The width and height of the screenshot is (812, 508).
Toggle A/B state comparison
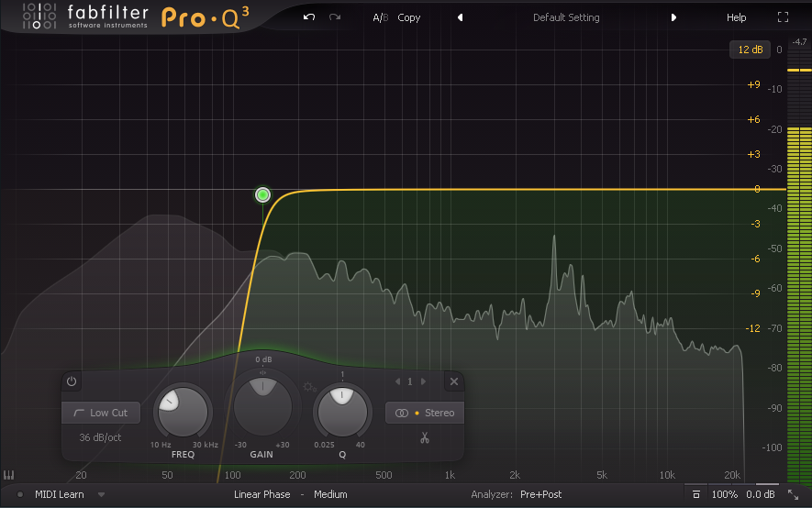[x=380, y=17]
